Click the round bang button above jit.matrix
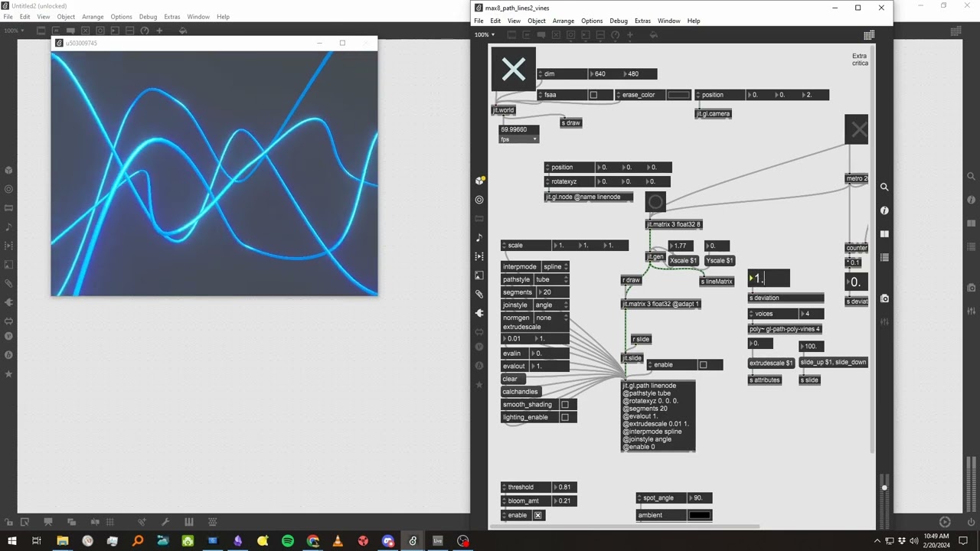The width and height of the screenshot is (980, 551). pos(655,202)
